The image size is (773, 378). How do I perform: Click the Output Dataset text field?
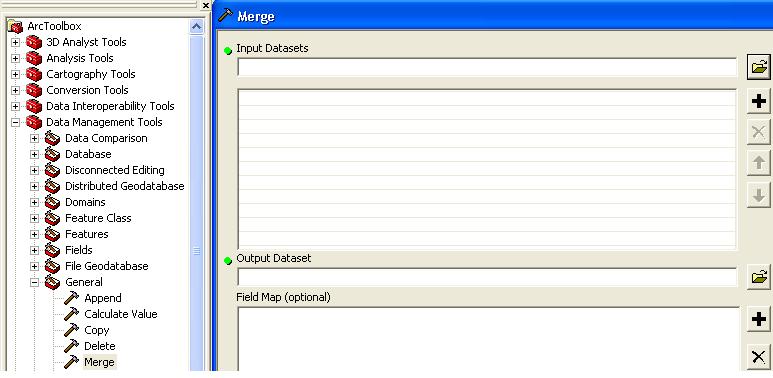click(487, 277)
